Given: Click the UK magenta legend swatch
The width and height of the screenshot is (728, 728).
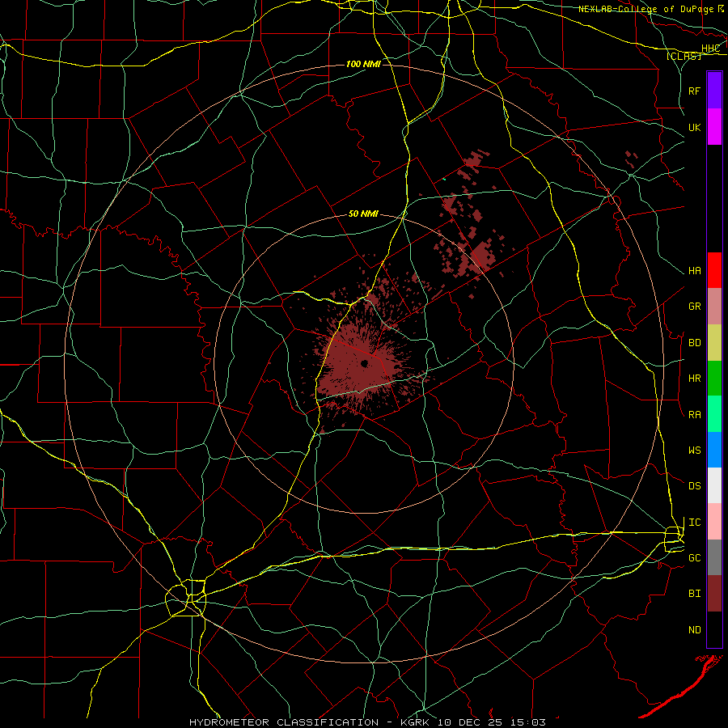Looking at the screenshot, I should (714, 127).
